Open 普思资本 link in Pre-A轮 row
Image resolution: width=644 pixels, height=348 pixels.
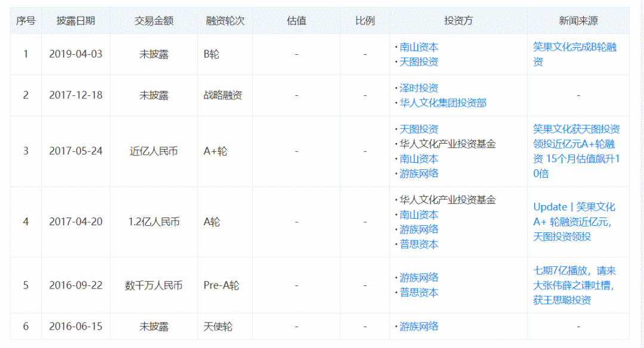coord(419,293)
